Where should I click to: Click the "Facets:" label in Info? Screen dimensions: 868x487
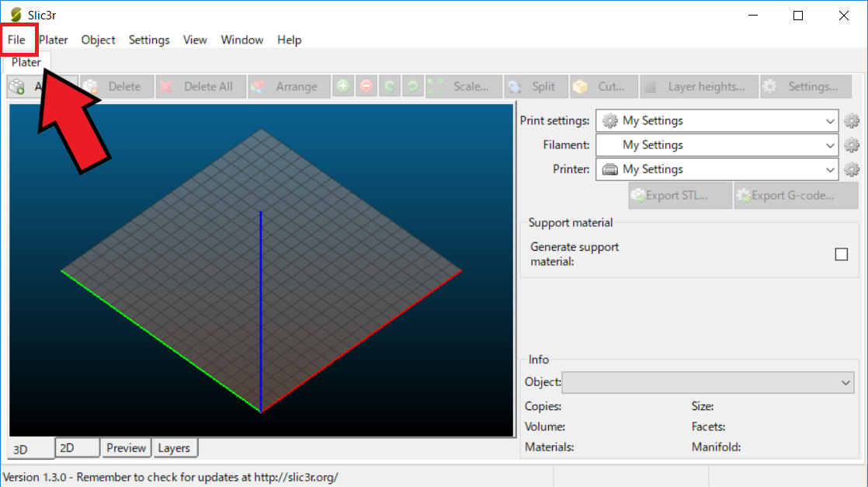tap(709, 426)
